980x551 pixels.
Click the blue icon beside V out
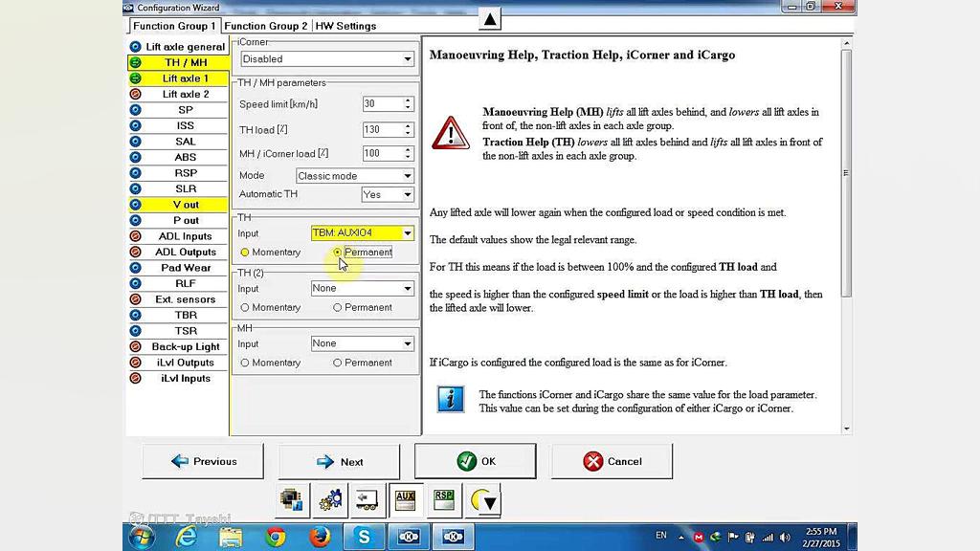pos(135,205)
